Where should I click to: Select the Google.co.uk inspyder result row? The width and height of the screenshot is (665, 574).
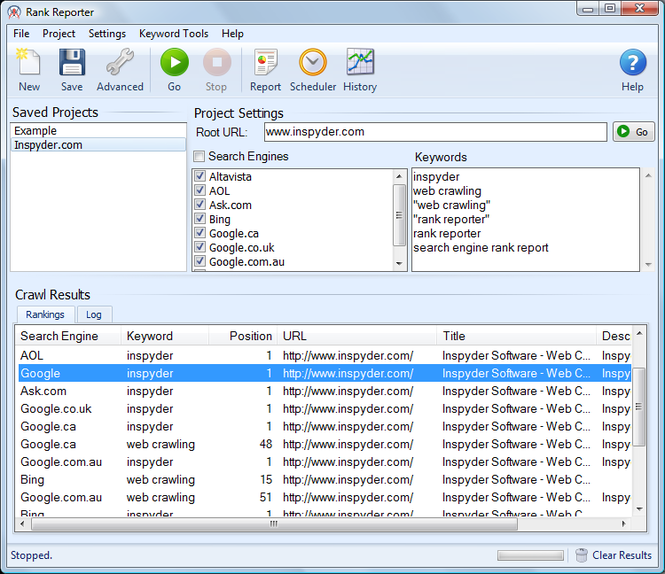324,409
